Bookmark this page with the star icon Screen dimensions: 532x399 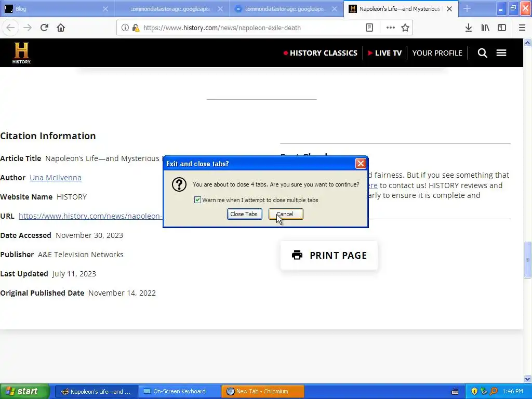405,28
